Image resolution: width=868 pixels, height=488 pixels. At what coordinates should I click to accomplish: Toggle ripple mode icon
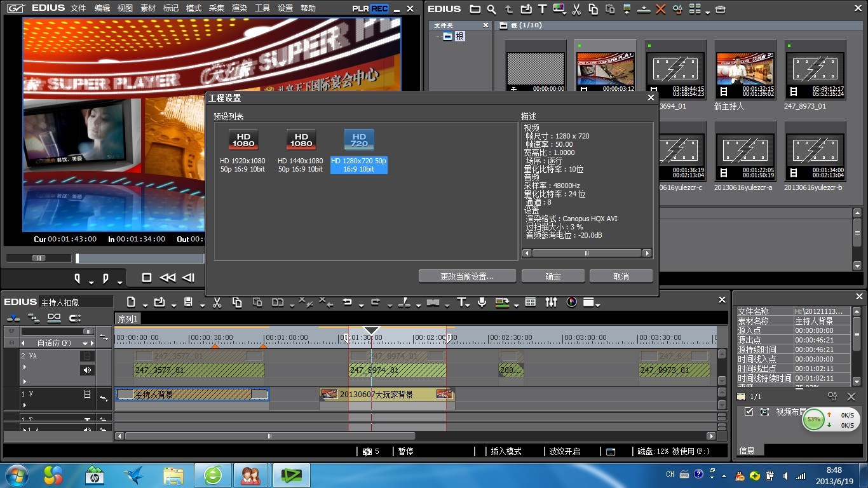[x=34, y=318]
